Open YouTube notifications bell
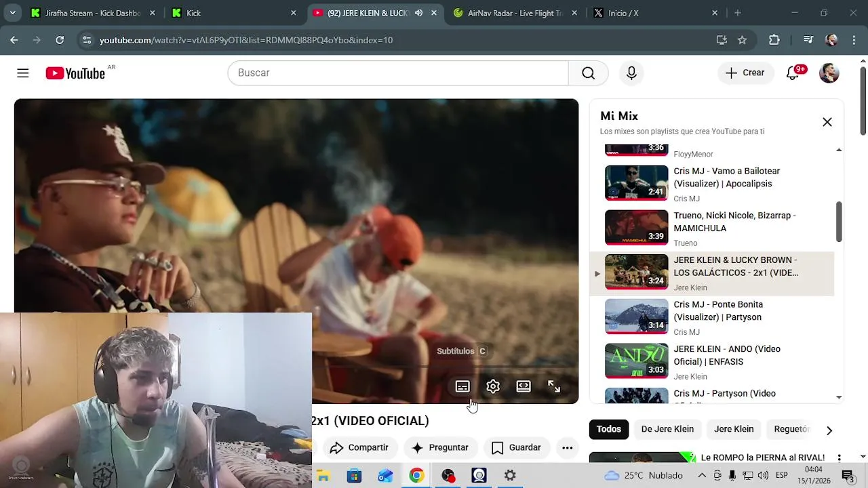868x488 pixels. coord(793,73)
